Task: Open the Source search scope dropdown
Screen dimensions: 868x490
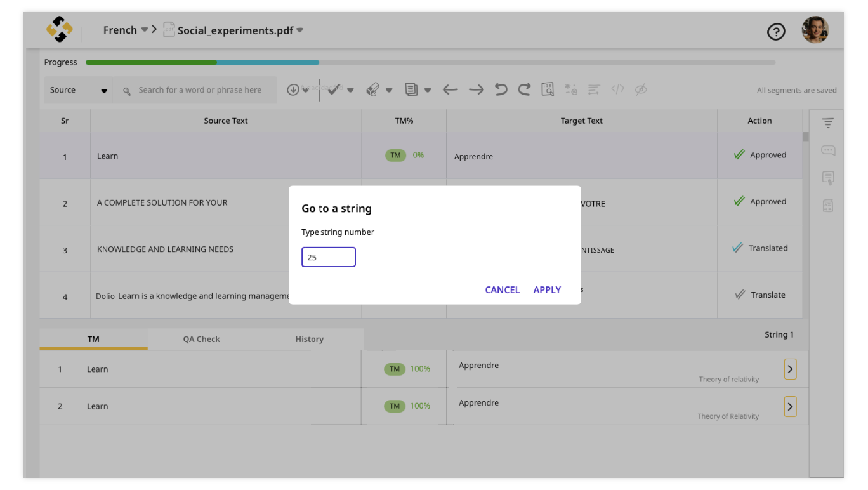Action: click(78, 90)
